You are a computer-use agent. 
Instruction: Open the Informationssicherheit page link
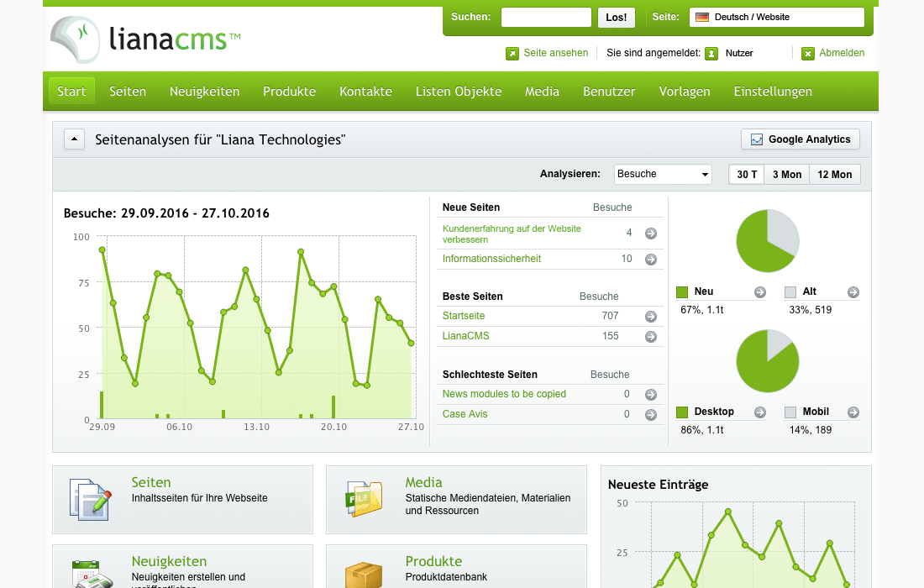click(x=491, y=259)
